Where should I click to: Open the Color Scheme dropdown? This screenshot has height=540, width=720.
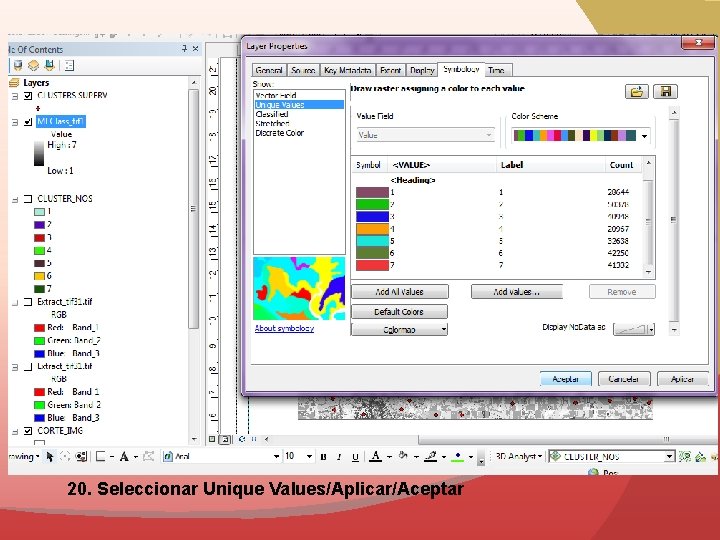tap(645, 136)
